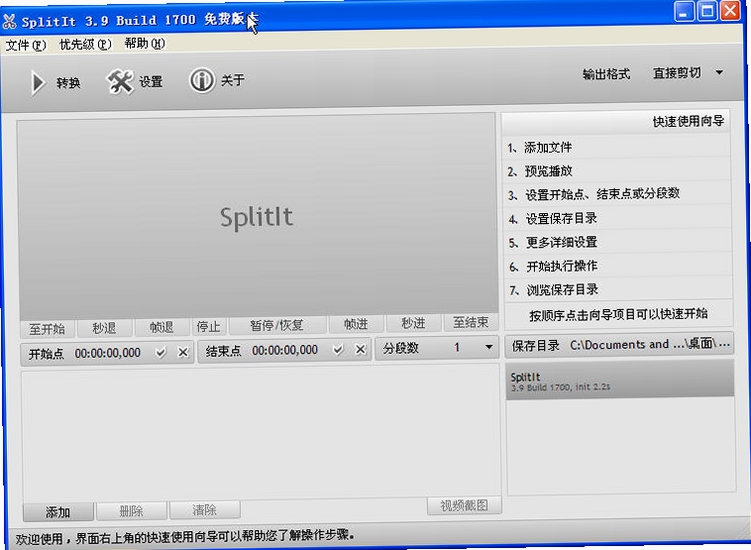The height and width of the screenshot is (550, 751).
Task: Select wizard step 4、设置保存目录
Action: click(618, 218)
